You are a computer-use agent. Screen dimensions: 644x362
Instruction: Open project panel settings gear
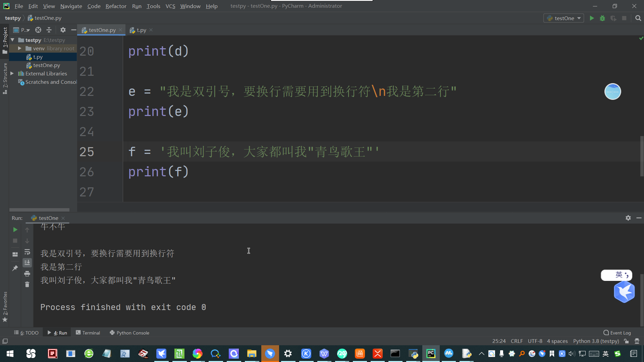point(63,30)
